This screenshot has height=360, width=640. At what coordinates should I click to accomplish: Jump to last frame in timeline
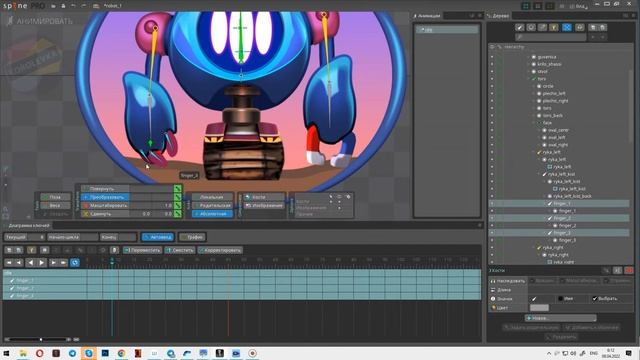click(63, 262)
